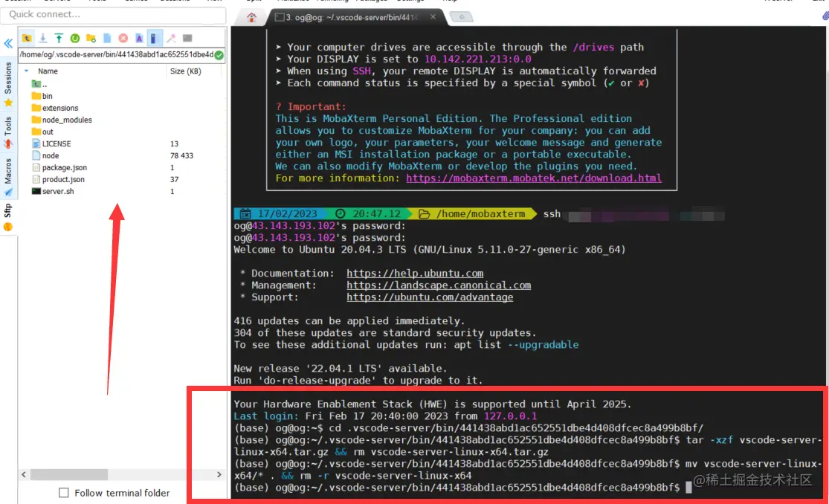Enable Follow terminal folder checkbox

63,492
